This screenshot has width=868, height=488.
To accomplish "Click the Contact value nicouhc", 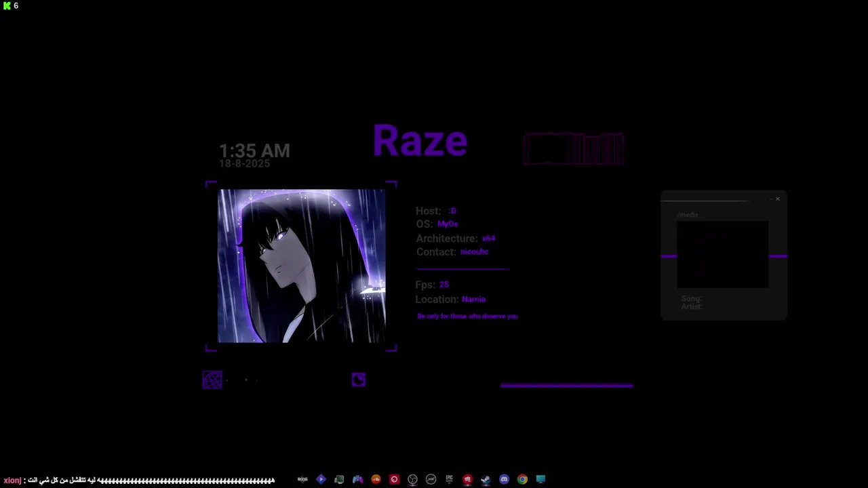I will pos(475,251).
